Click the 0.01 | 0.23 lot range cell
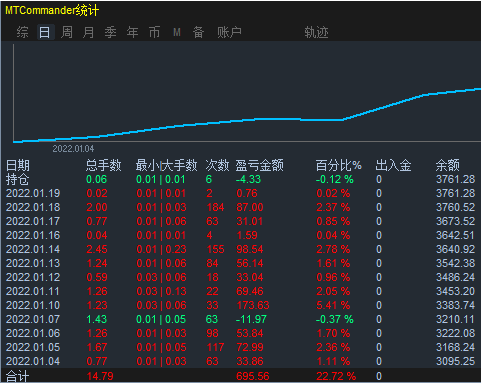Image resolution: width=481 pixels, height=383 pixels. point(161,249)
